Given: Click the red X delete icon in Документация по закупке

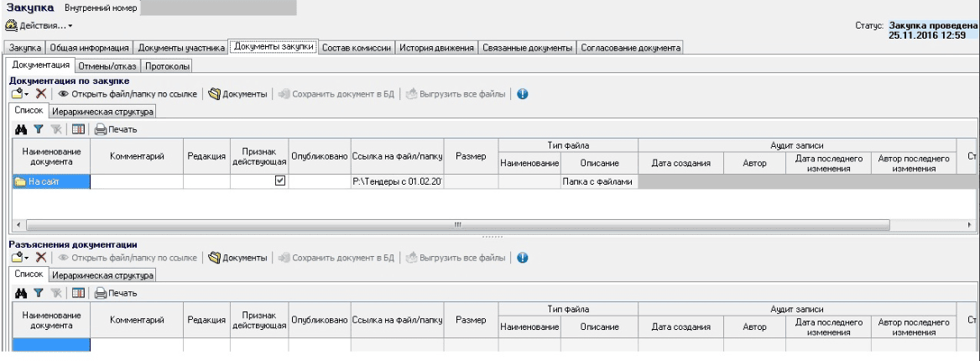Looking at the screenshot, I should coord(39,93).
